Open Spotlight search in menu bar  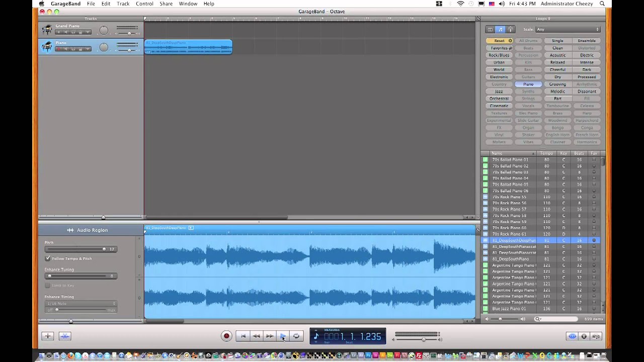tap(603, 4)
